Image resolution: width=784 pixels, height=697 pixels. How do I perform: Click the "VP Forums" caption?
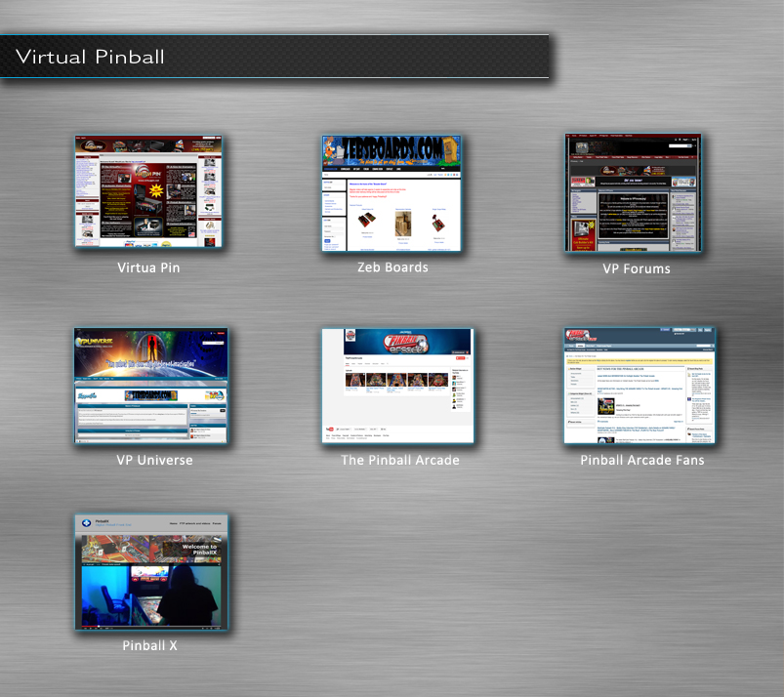coord(636,269)
